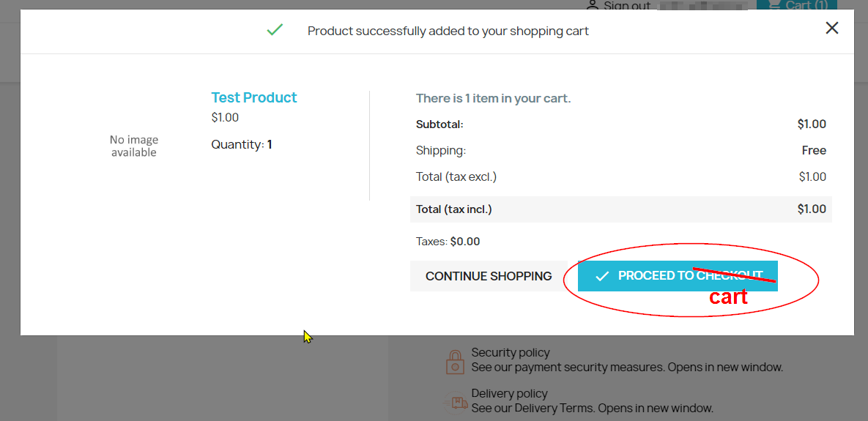Click the user profile icon near Sign out
The width and height of the screenshot is (868, 421).
point(593,6)
